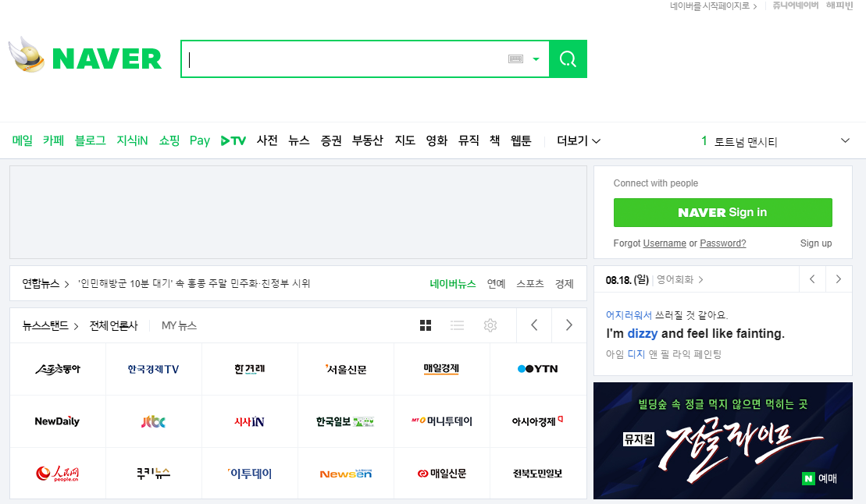The height and width of the screenshot is (504, 866).
Task: Click the NAVER search button
Action: [568, 59]
